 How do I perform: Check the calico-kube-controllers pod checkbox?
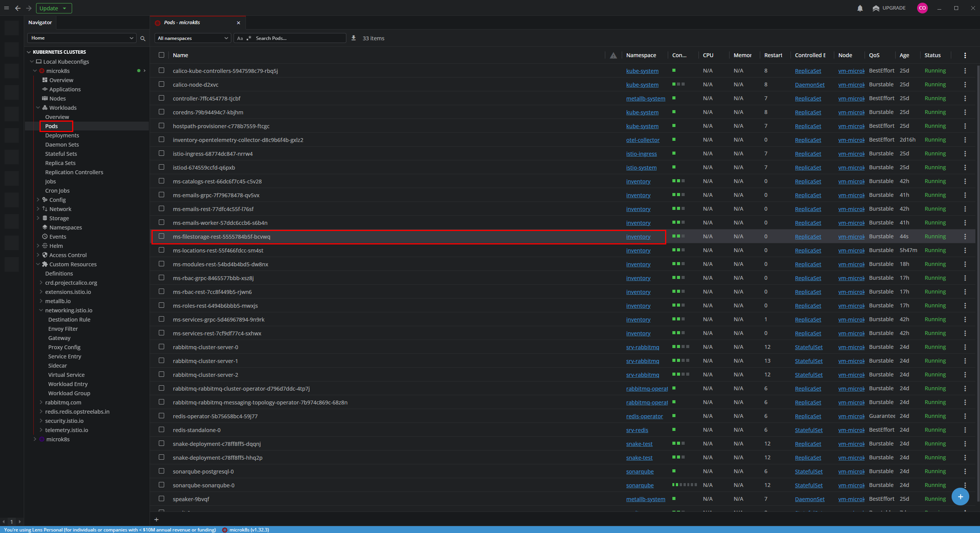coord(161,70)
